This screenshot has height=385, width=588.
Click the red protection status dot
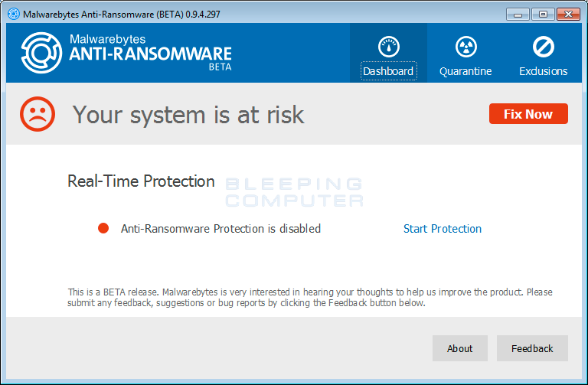click(104, 228)
